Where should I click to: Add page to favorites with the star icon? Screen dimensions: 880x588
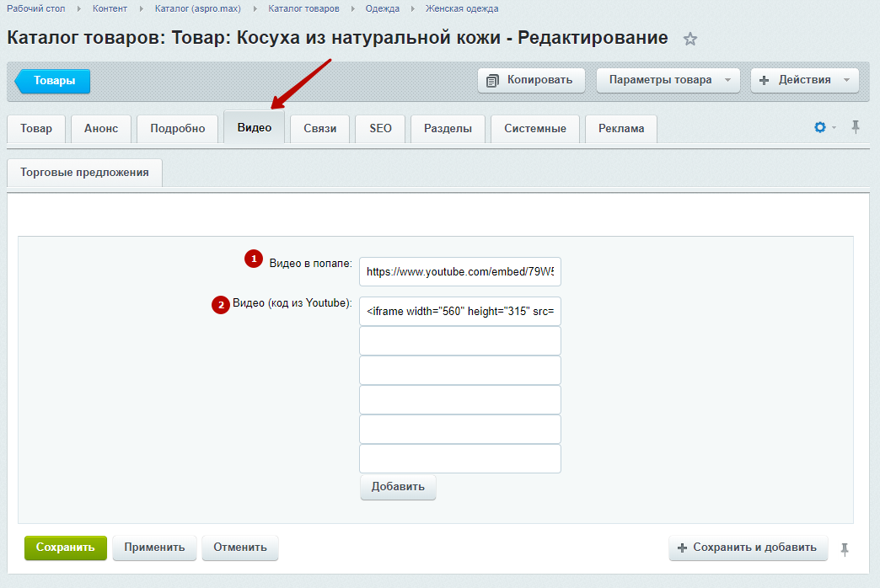690,39
